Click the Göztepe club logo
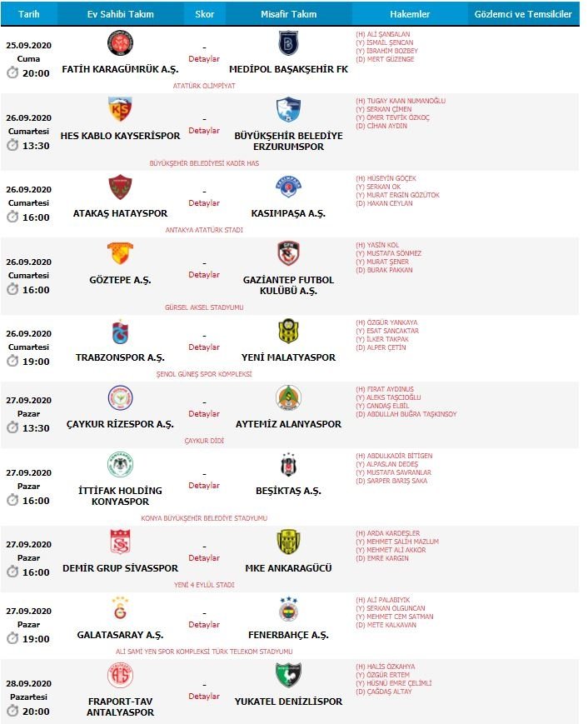 (121, 253)
